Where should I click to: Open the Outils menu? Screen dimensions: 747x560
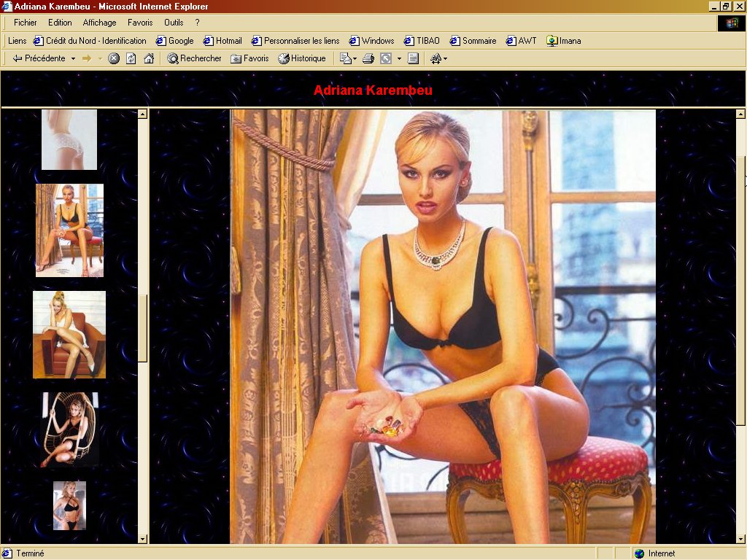174,23
